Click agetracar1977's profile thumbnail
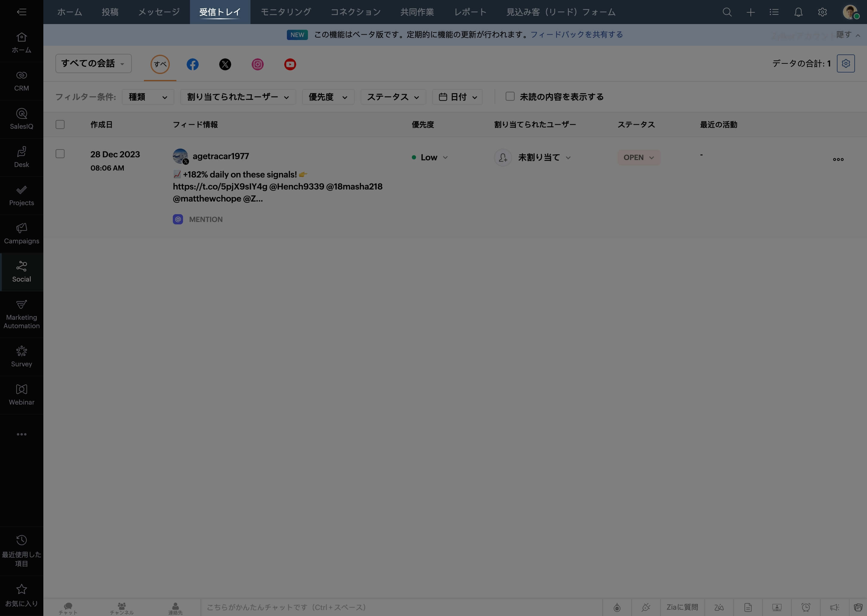Screen dimensions: 867x616 pyautogui.click(x=180, y=156)
